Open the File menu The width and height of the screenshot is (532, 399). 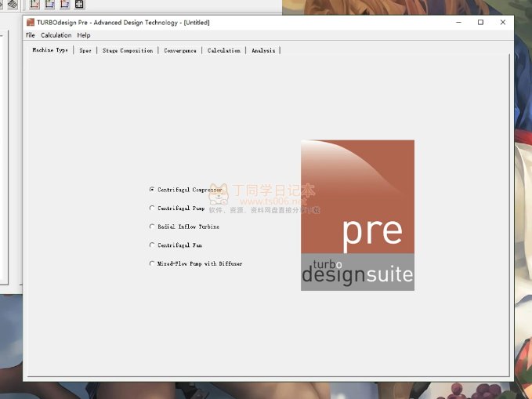point(31,35)
